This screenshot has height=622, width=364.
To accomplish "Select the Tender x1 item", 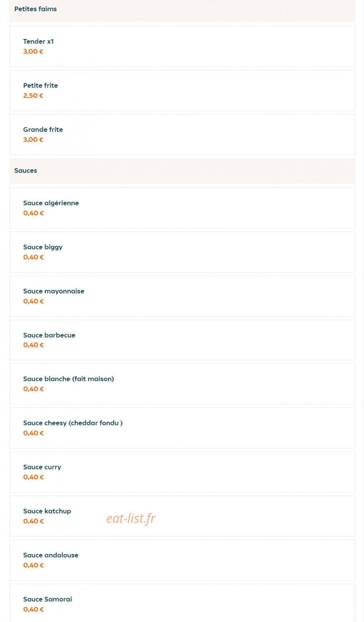I will 182,46.
